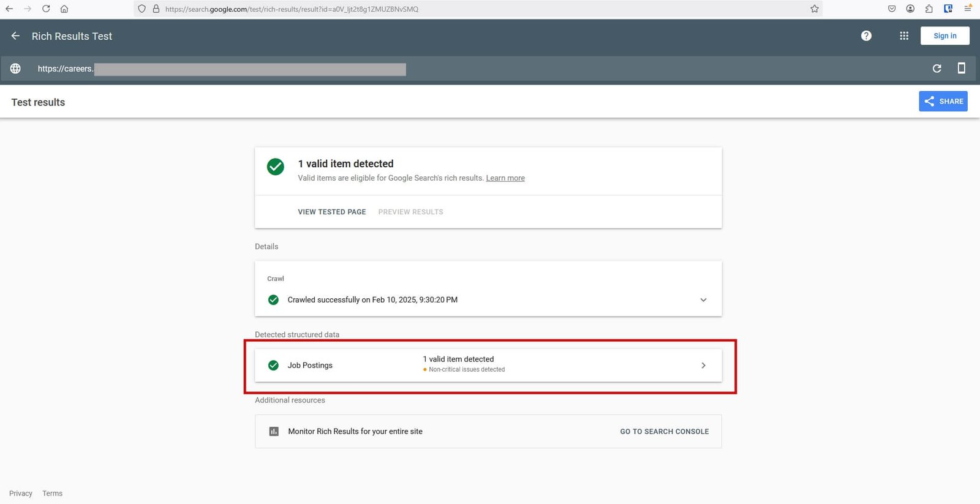Click the browser address bar URL
Screen dimensions: 980x504
click(292, 9)
